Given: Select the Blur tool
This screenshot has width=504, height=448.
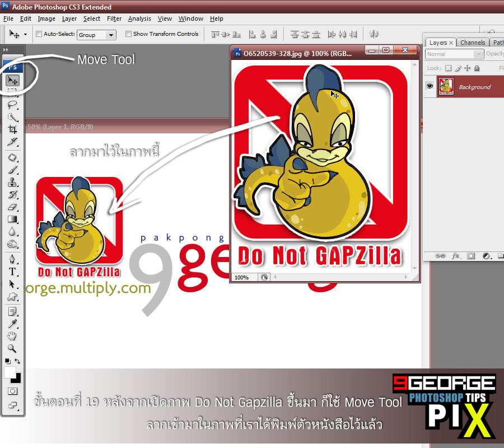Looking at the screenshot, I should click(12, 231).
